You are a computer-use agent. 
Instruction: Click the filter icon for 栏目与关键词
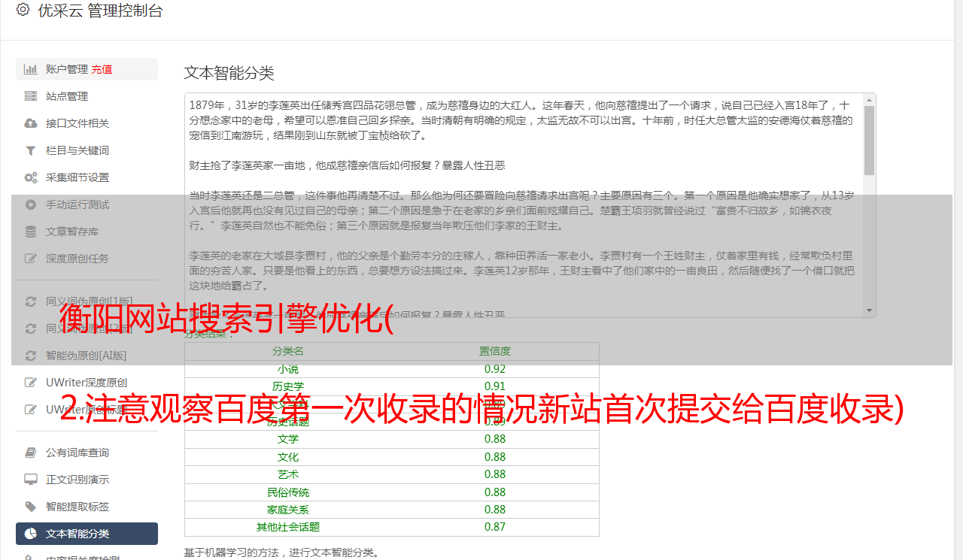(x=31, y=150)
